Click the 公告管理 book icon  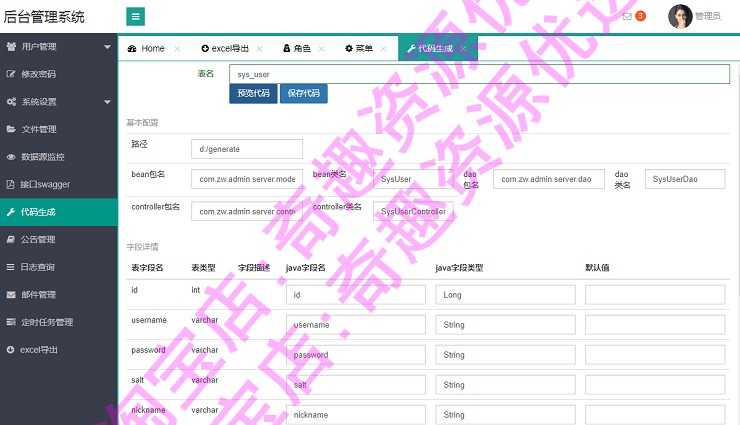point(11,239)
